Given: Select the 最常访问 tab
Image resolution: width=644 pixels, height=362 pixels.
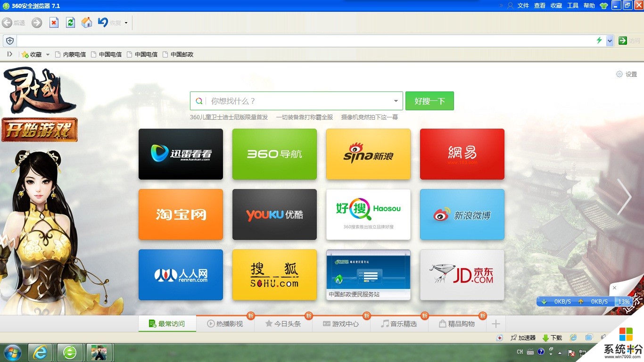Looking at the screenshot, I should (x=167, y=324).
